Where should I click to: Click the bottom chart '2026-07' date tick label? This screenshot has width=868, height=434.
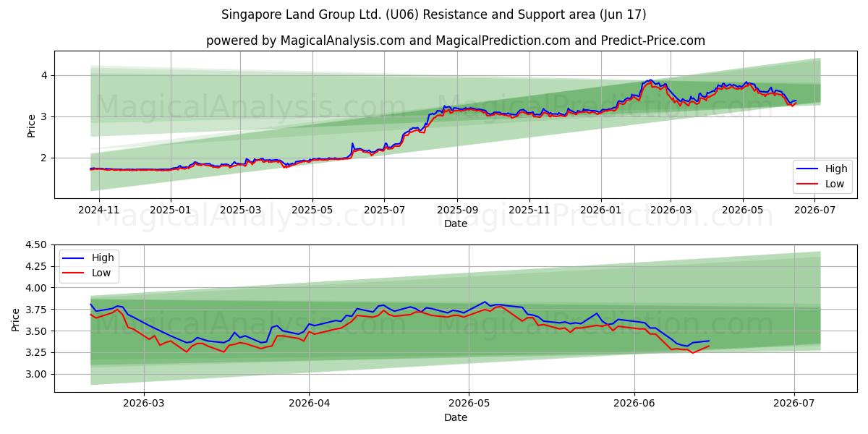tap(794, 404)
